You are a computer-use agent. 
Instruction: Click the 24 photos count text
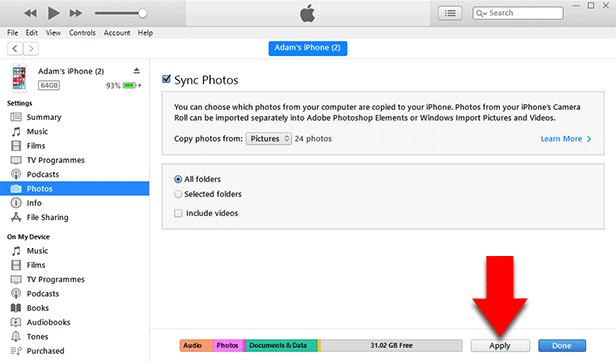(x=313, y=139)
